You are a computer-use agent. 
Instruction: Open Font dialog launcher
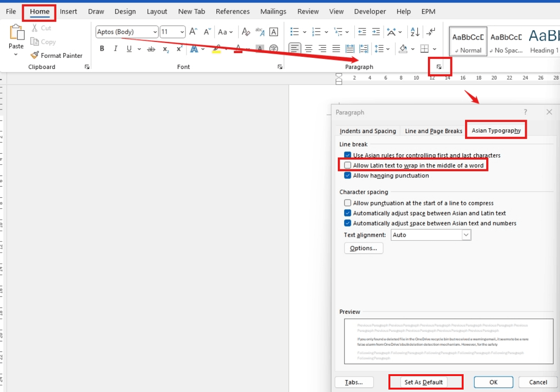pyautogui.click(x=280, y=67)
